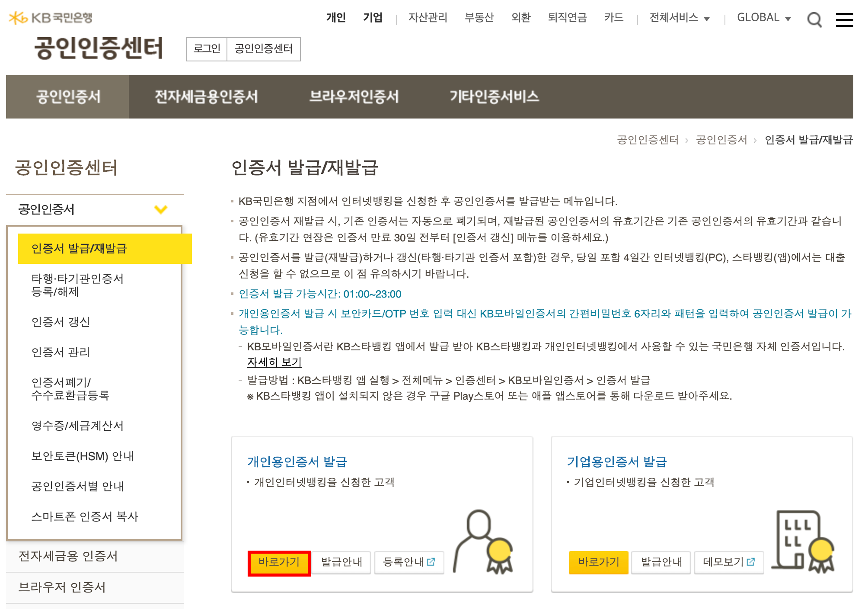Click the external link icon on 데모보기
Screen dimensions: 868x609
pos(751,562)
